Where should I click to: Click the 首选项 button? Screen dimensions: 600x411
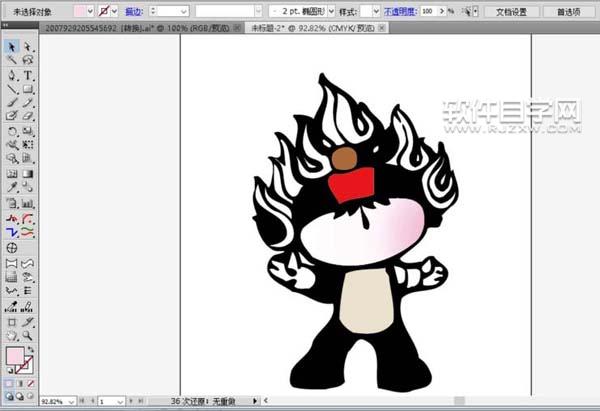pyautogui.click(x=569, y=12)
